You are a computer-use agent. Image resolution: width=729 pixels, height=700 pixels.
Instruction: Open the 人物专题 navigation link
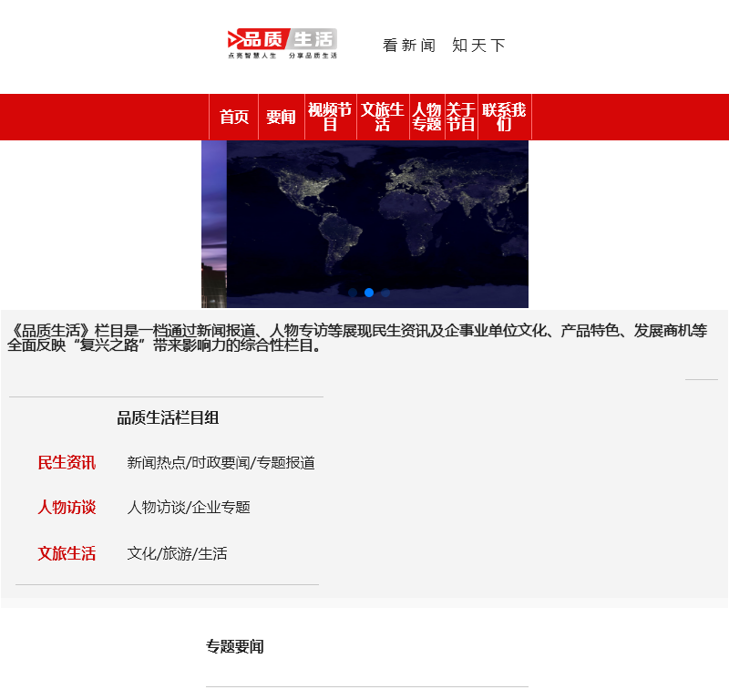[425, 117]
